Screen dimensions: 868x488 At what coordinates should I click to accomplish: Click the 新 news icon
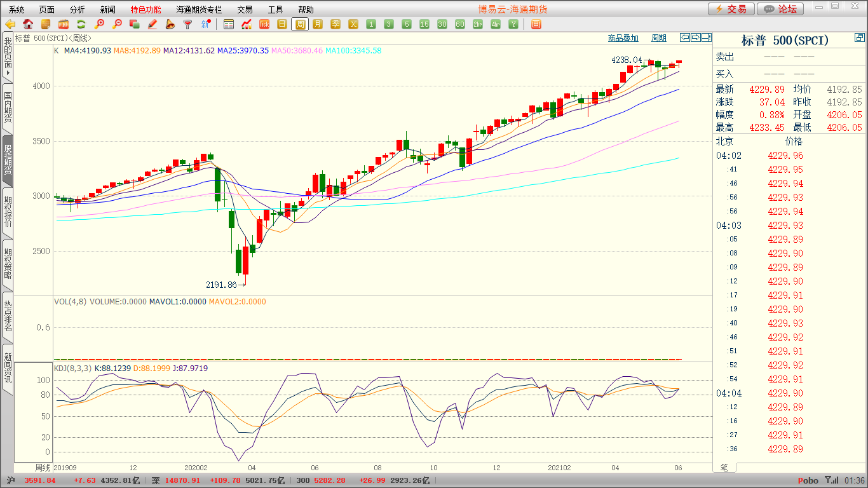(x=205, y=24)
